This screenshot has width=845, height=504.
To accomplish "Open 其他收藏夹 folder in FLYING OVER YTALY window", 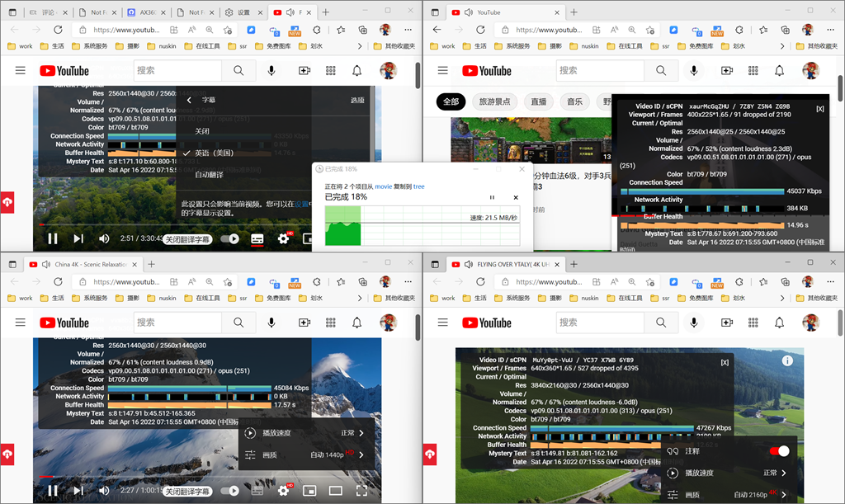I will pos(817,298).
